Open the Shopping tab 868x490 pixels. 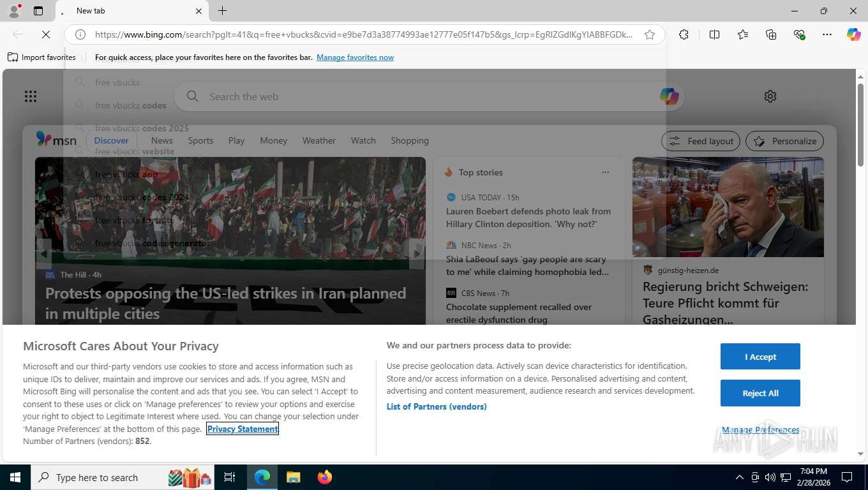coord(410,140)
